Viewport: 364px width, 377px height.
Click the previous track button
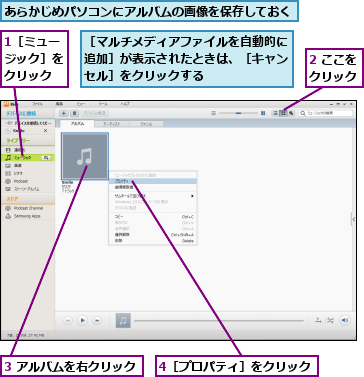click(68, 320)
